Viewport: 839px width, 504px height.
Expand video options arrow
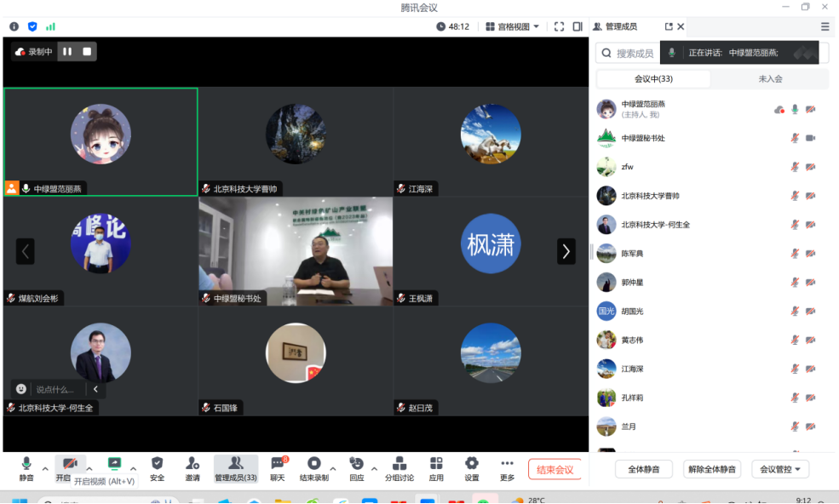[x=89, y=469]
